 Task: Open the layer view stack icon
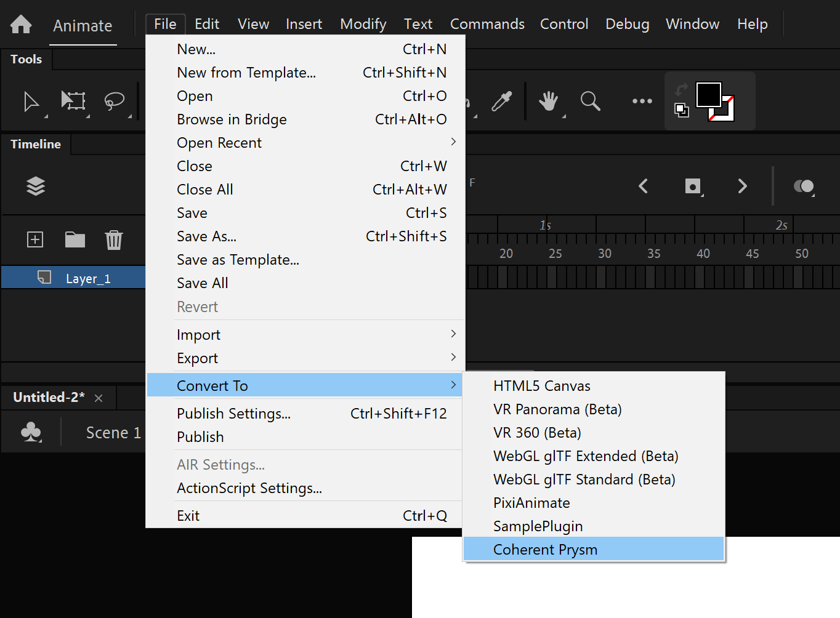(36, 186)
